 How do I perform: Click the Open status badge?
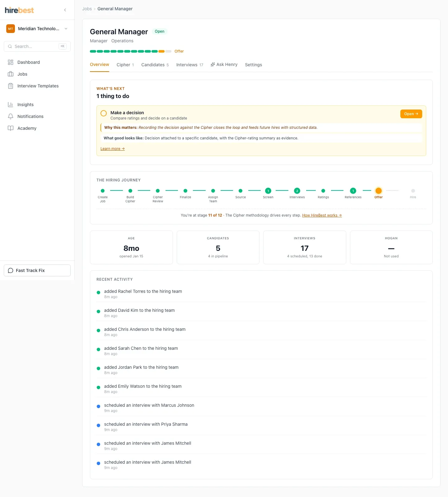click(160, 31)
